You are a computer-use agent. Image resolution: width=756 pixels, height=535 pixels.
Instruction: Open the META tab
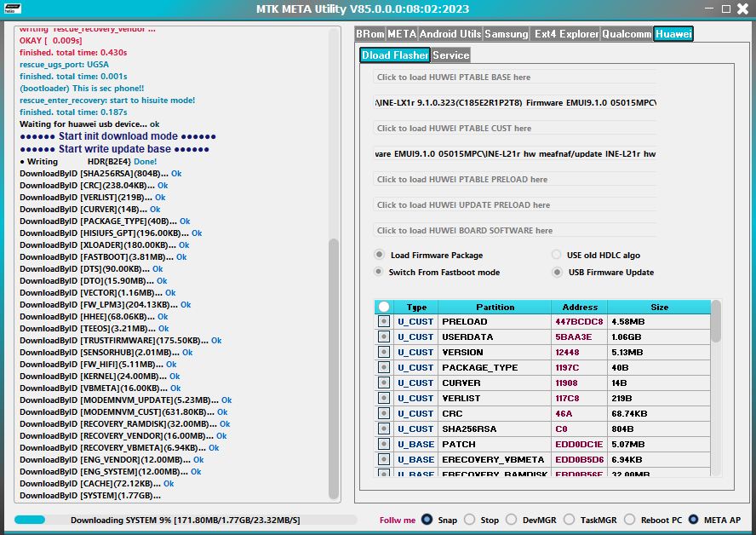402,34
